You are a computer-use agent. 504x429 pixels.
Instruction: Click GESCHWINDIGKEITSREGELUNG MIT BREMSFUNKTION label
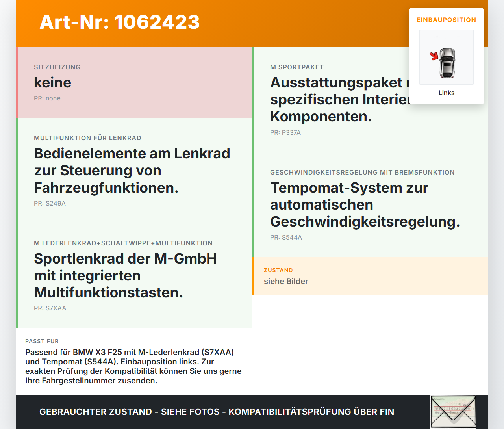tap(362, 172)
